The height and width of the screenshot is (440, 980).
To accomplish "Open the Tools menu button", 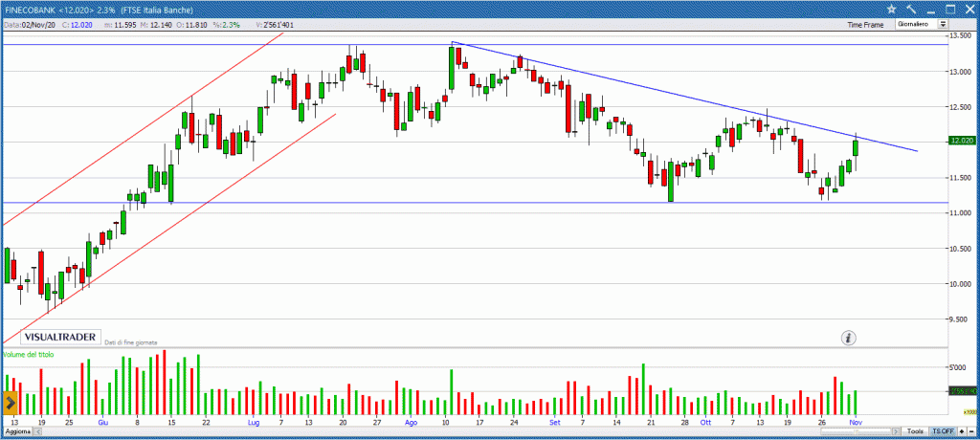I will coord(916,432).
